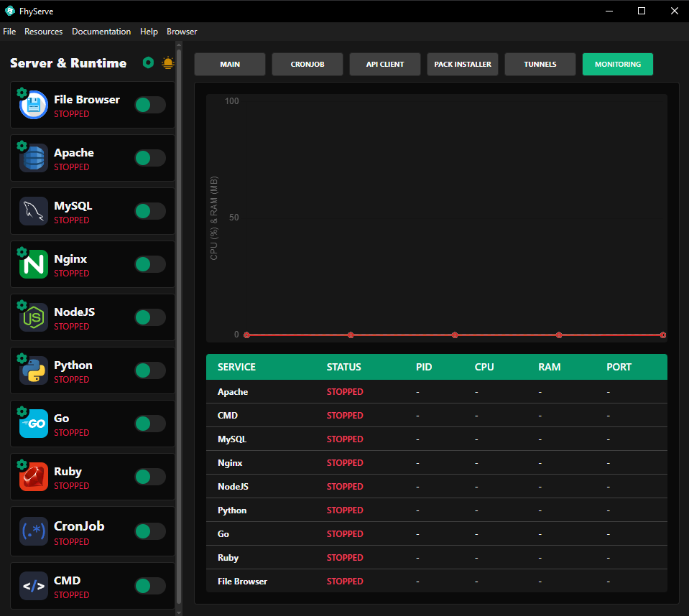Toggle the Apache service switch

(150, 158)
